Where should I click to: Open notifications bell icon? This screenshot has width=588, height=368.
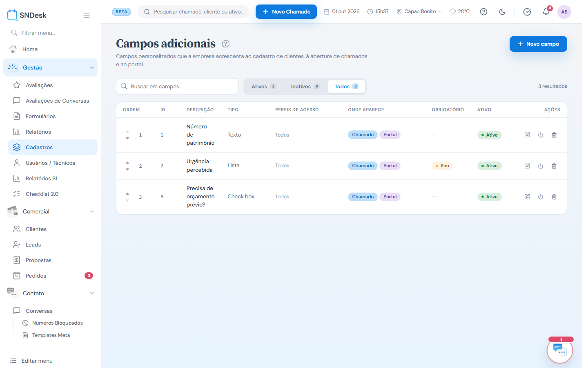pos(546,12)
